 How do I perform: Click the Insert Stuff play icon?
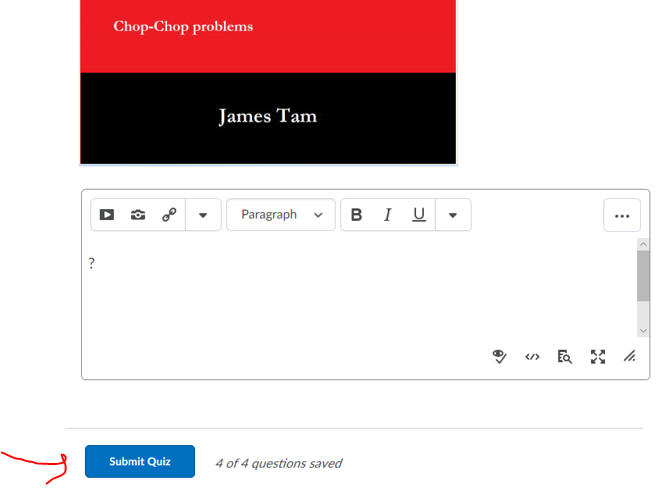(107, 215)
